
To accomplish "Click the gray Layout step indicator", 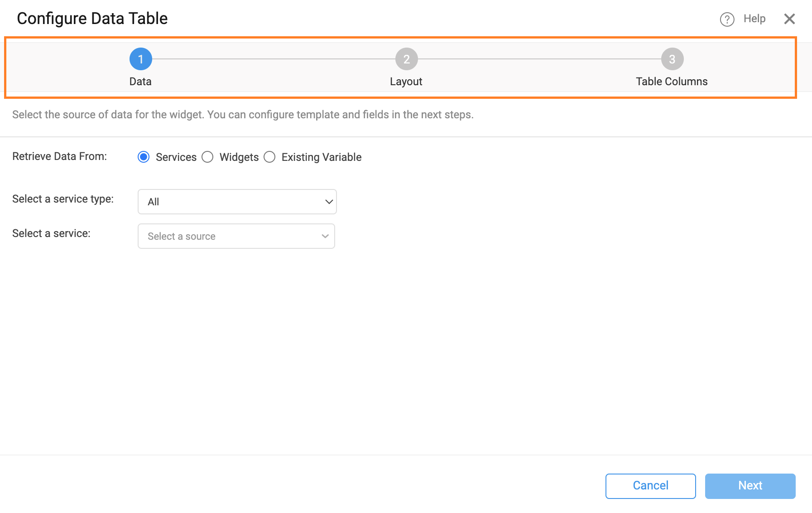I will coord(406,58).
